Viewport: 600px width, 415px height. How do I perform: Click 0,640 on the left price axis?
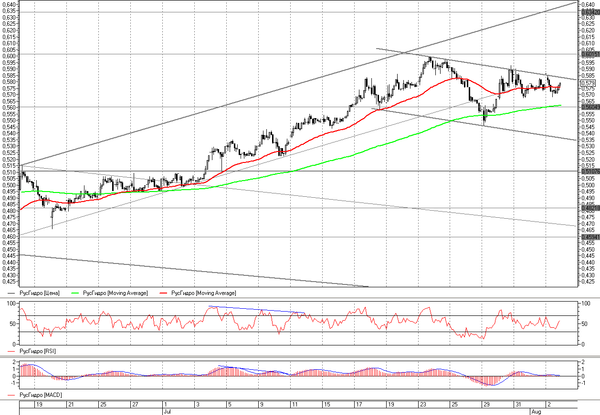pyautogui.click(x=9, y=4)
